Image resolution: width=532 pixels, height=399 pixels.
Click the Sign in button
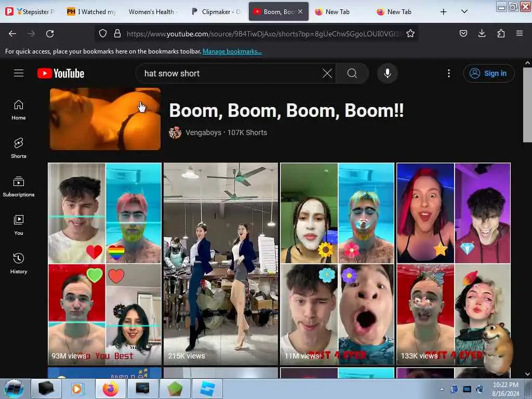[489, 73]
